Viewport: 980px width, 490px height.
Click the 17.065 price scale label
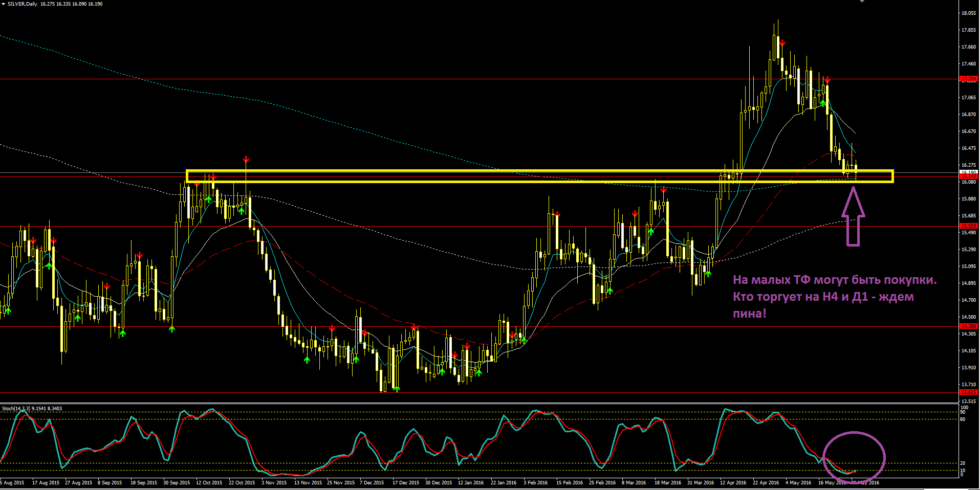(x=969, y=98)
